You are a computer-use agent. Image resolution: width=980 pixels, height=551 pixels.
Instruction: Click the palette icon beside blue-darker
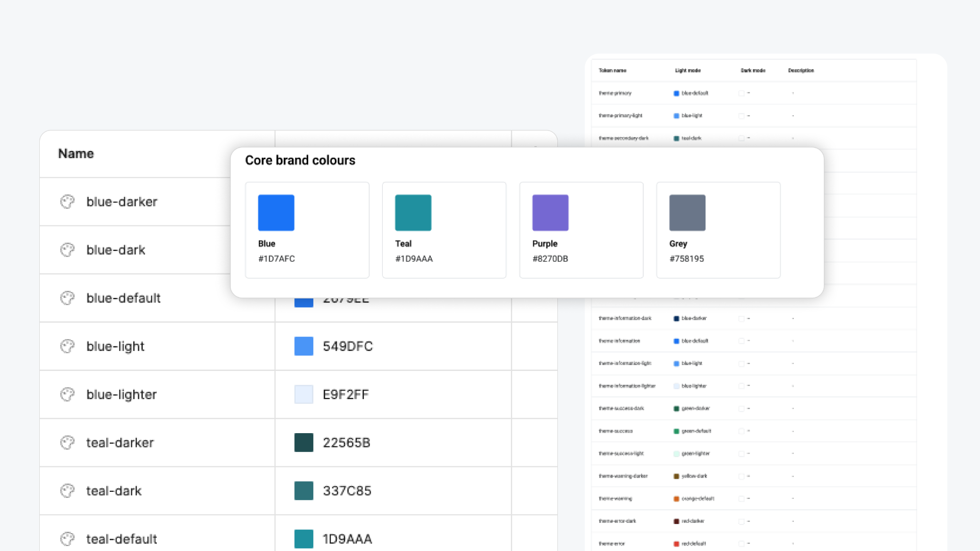coord(67,202)
